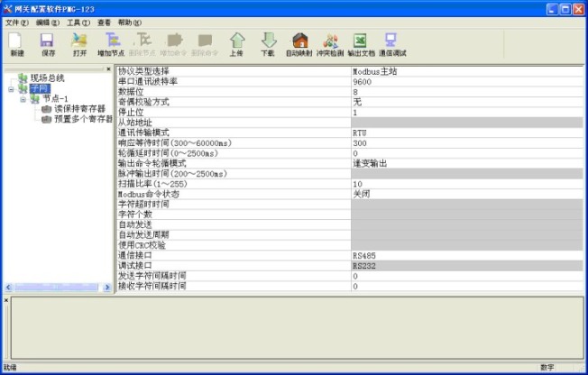Open the 文件 (File) menu
Image resolution: width=588 pixels, height=375 pixels.
tap(17, 22)
